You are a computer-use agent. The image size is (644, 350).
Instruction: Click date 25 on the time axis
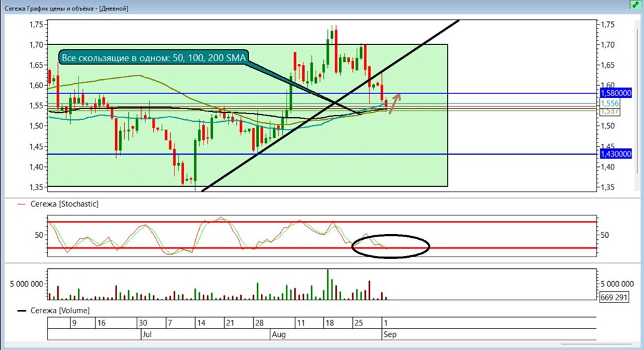pos(359,323)
